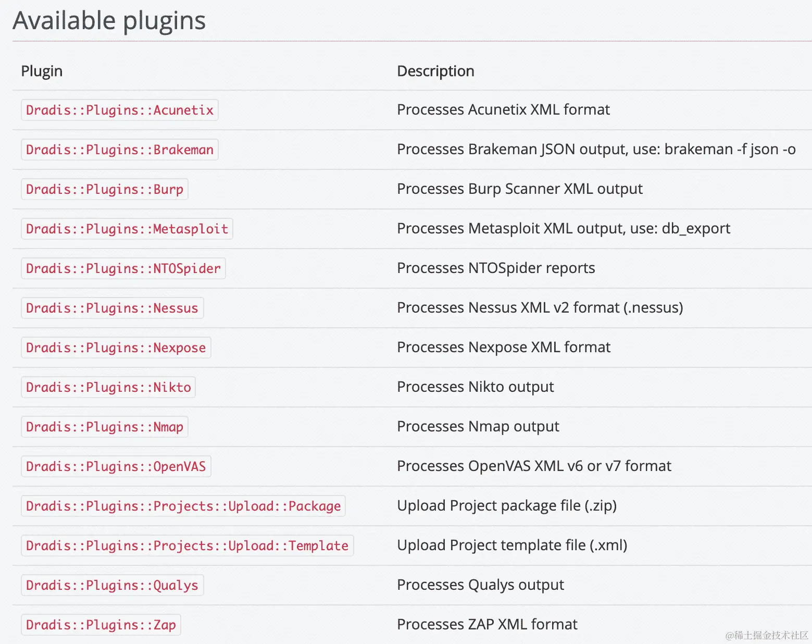The image size is (812, 644).
Task: Click the Processes ZAP XML format text
Action: tap(487, 624)
